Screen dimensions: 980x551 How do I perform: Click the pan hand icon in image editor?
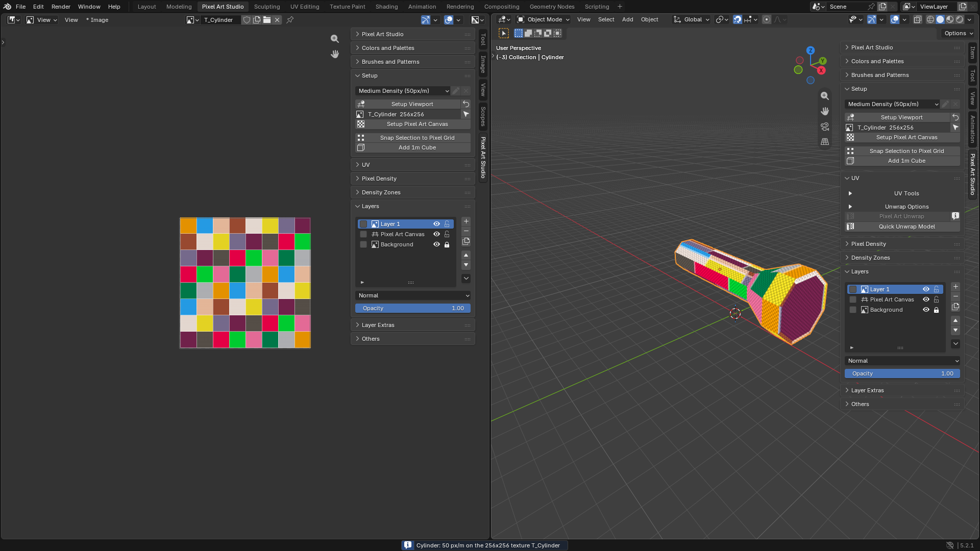pos(335,54)
